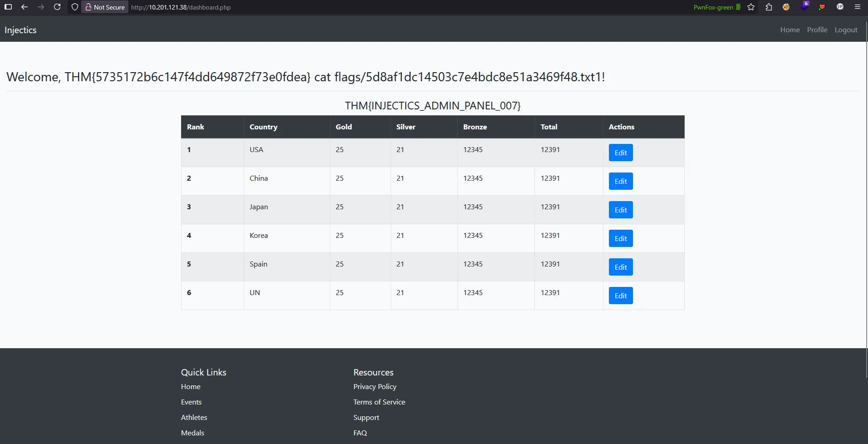Edit the China medal row
The width and height of the screenshot is (868, 444).
click(621, 181)
